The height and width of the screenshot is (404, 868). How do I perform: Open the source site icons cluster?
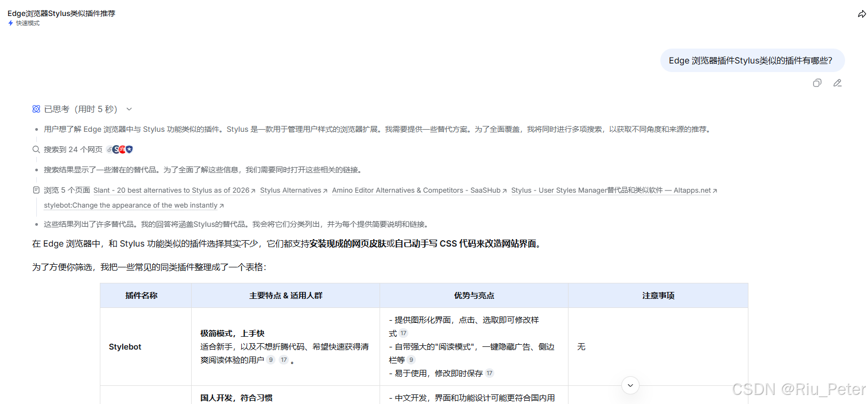click(120, 149)
